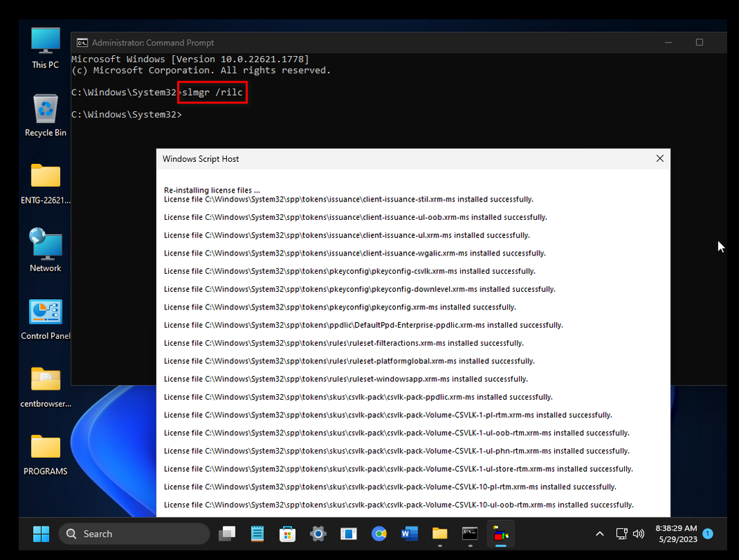Open File Explorer from taskbar

point(440,533)
